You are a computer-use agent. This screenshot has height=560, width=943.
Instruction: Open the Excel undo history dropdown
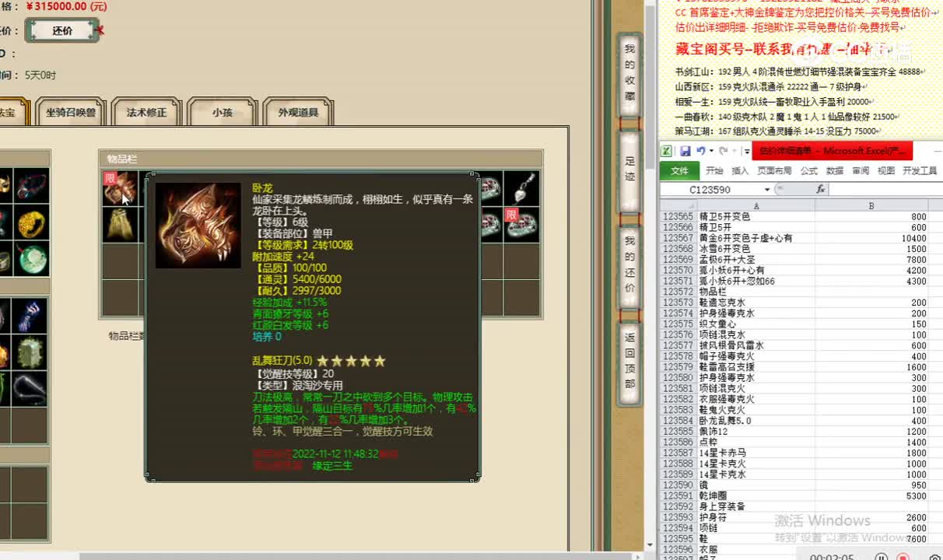pos(710,151)
